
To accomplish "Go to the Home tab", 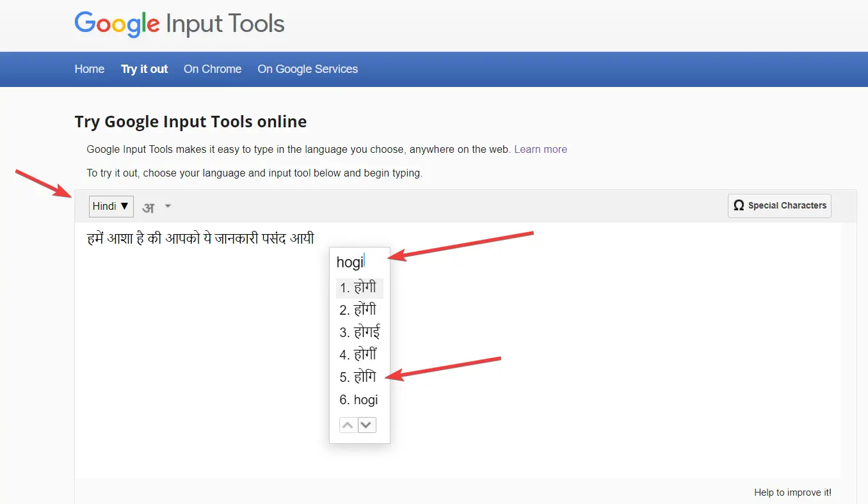I will (x=90, y=69).
